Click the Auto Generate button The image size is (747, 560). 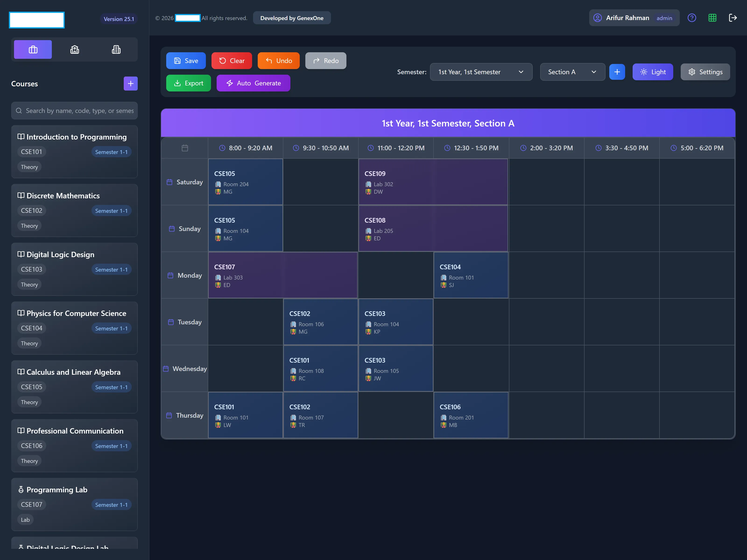coord(253,83)
